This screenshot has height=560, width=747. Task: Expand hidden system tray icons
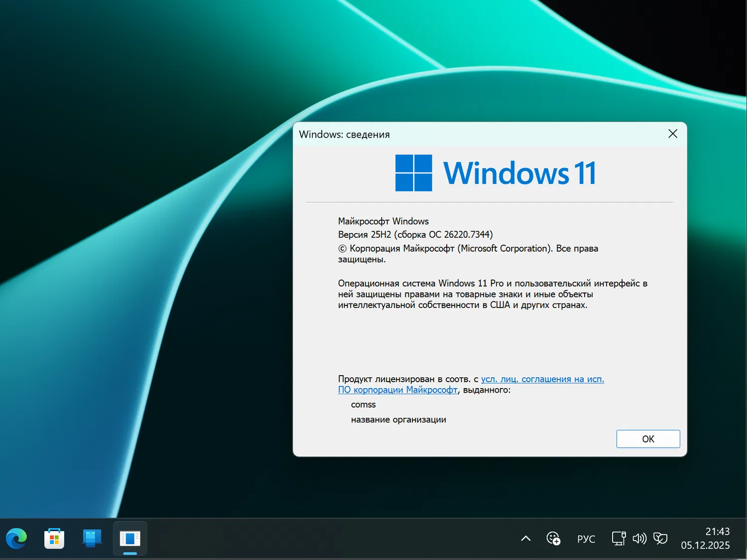[525, 539]
